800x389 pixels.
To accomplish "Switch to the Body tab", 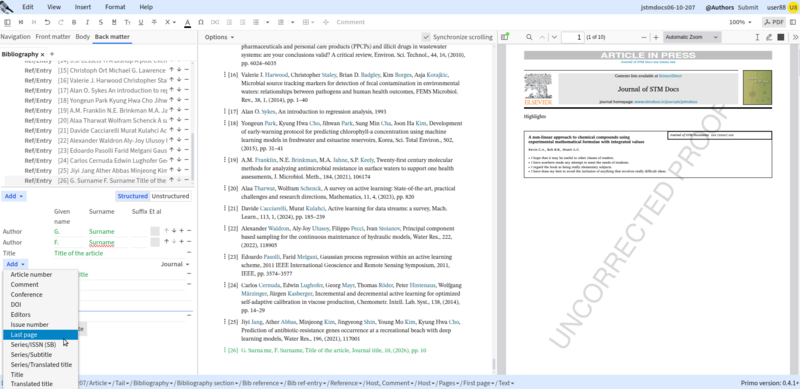I will tap(83, 37).
